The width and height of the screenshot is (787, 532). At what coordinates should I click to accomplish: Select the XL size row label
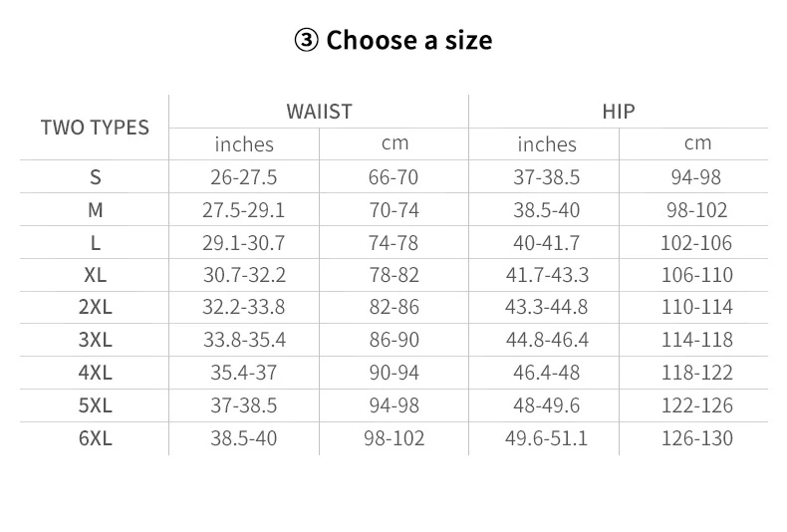pyautogui.click(x=96, y=275)
